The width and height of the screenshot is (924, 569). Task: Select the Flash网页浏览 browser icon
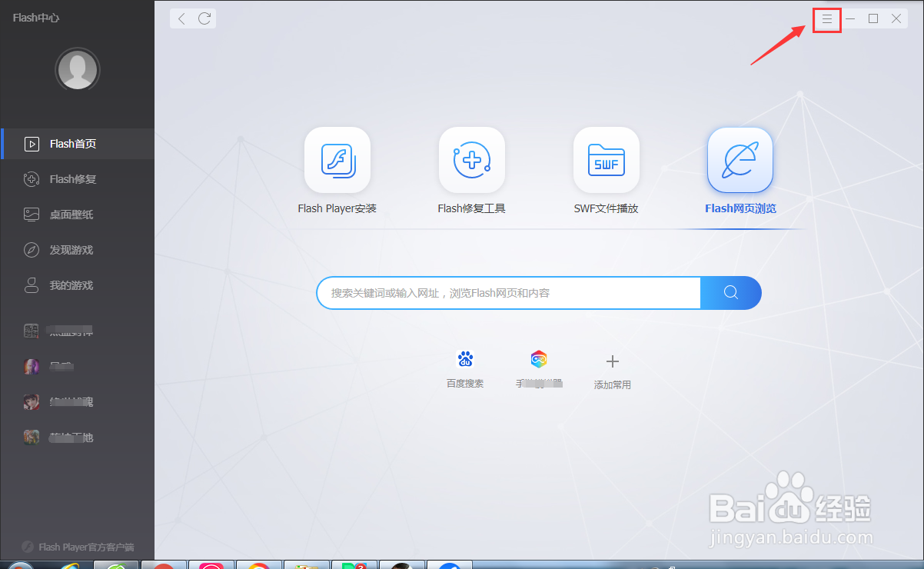point(740,160)
